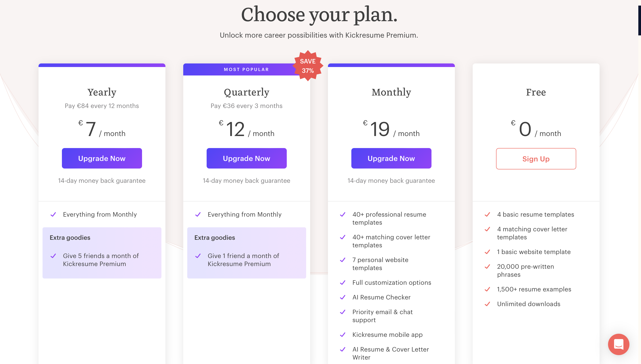
Task: Click the checkmark next to Unlimited downloads
Action: 487,304
